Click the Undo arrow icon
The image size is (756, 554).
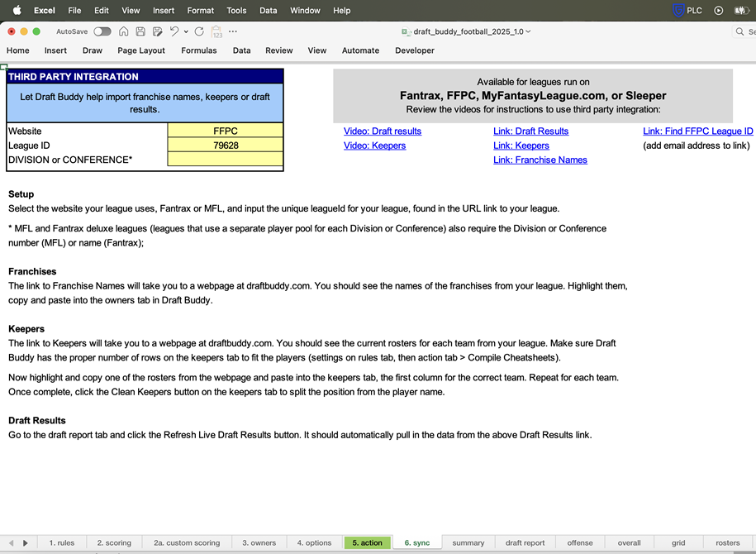coord(174,31)
